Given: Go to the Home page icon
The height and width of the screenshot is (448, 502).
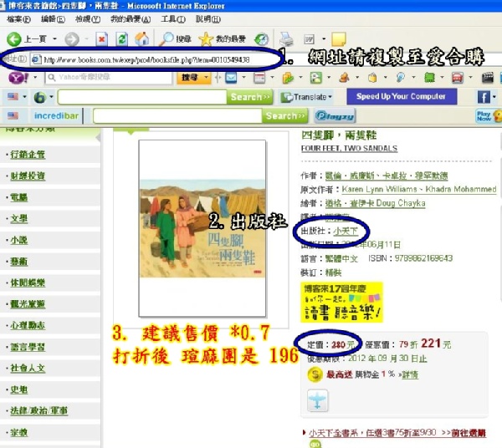Looking at the screenshot, I should (141, 38).
